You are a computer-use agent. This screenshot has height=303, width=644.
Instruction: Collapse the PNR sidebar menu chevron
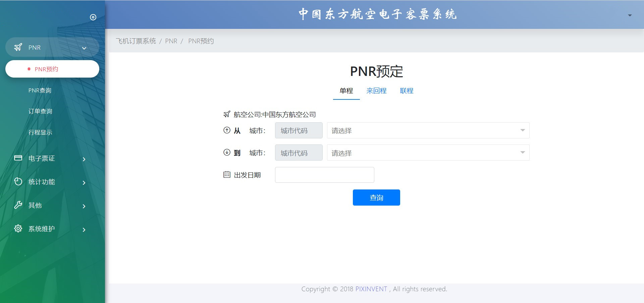(x=84, y=48)
